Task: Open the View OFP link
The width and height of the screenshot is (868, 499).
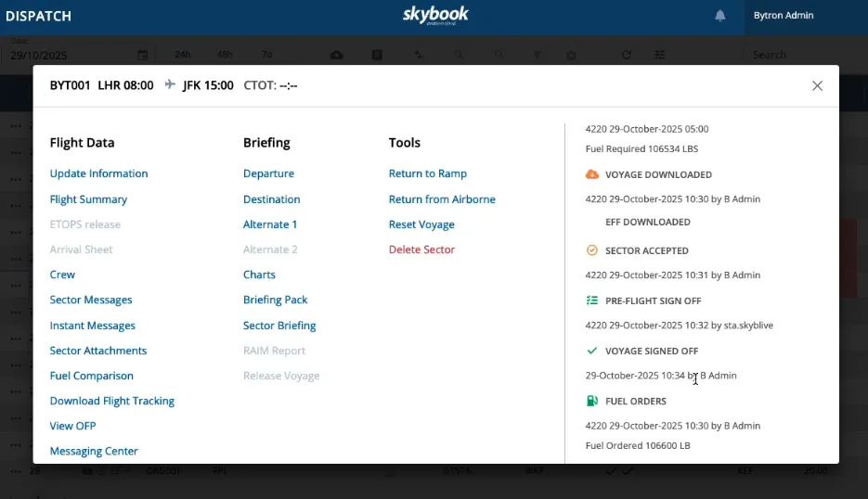Action: [72, 426]
